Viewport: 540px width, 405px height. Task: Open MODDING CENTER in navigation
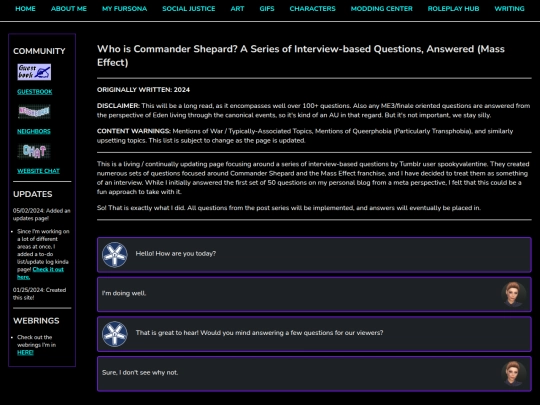[x=382, y=9]
